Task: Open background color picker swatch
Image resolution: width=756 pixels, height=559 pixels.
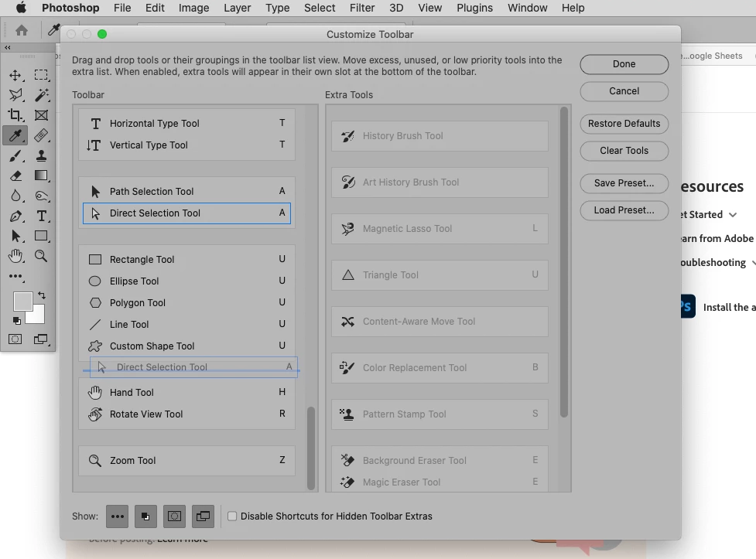Action: tap(38, 316)
